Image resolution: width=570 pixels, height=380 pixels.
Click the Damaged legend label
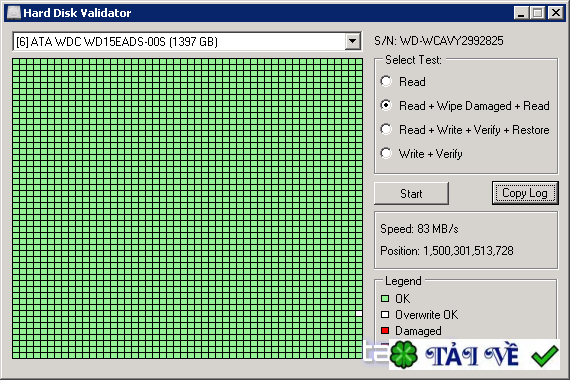pos(418,331)
